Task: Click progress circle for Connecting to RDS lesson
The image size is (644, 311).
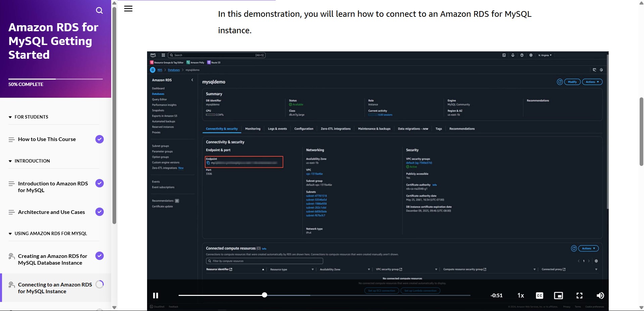Action: [x=99, y=284]
